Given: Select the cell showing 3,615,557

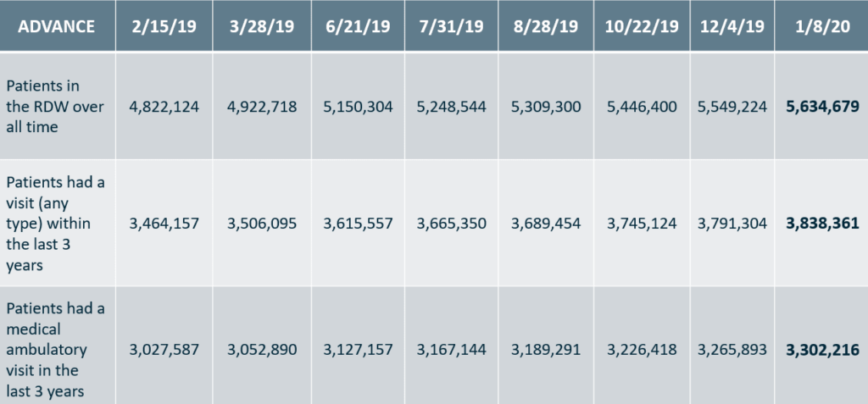Looking at the screenshot, I should 357,224.
